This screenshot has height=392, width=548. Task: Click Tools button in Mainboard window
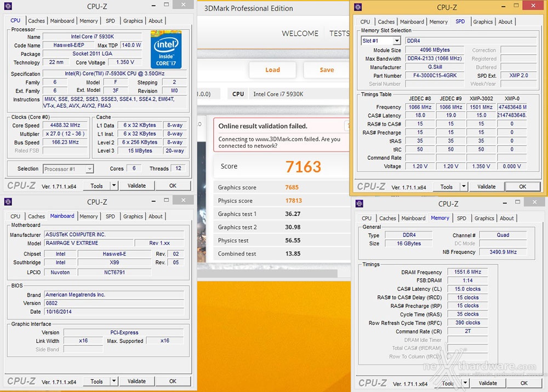pos(97,381)
